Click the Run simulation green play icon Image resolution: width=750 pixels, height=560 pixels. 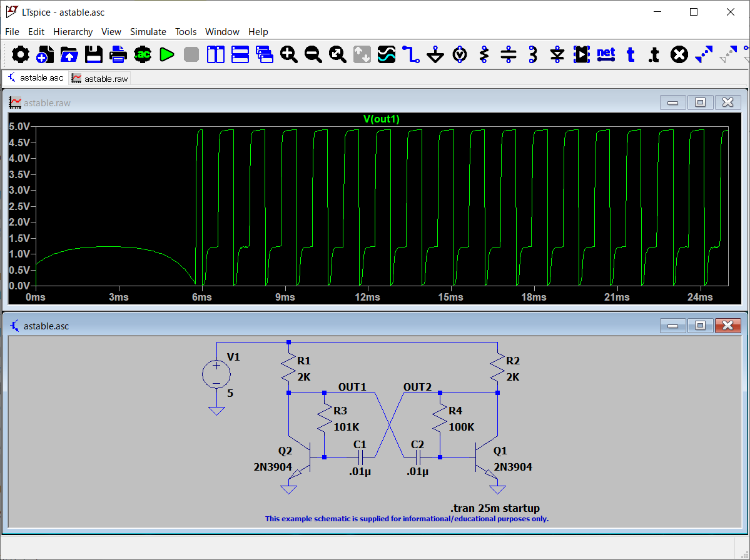[166, 55]
